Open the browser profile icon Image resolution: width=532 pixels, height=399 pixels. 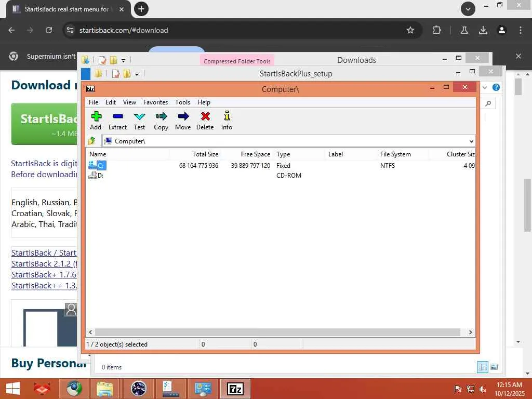pyautogui.click(x=502, y=30)
